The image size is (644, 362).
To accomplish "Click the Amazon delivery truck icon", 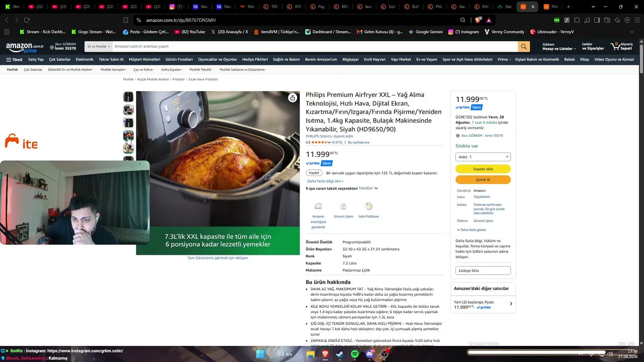I will coord(318,206).
